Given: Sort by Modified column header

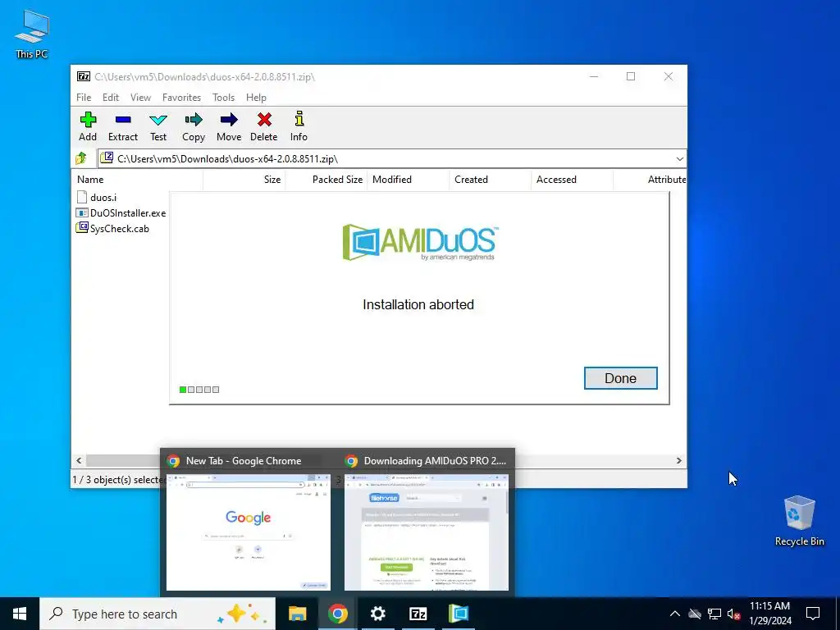Looking at the screenshot, I should pos(409,180).
